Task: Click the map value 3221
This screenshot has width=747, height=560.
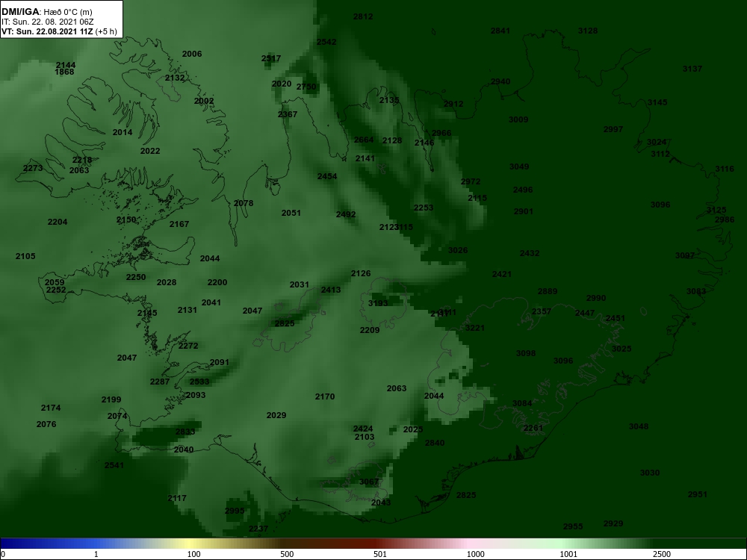Action: click(475, 328)
